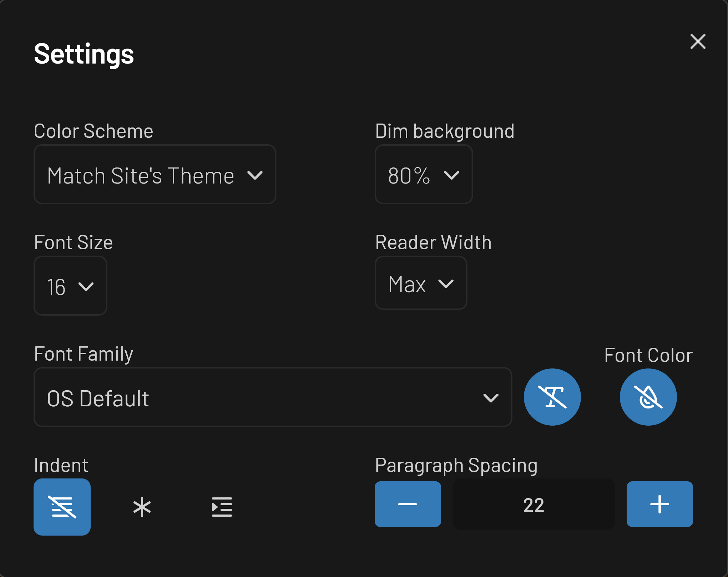Choose the asterisk indent option
The height and width of the screenshot is (577, 728).
pyautogui.click(x=142, y=507)
